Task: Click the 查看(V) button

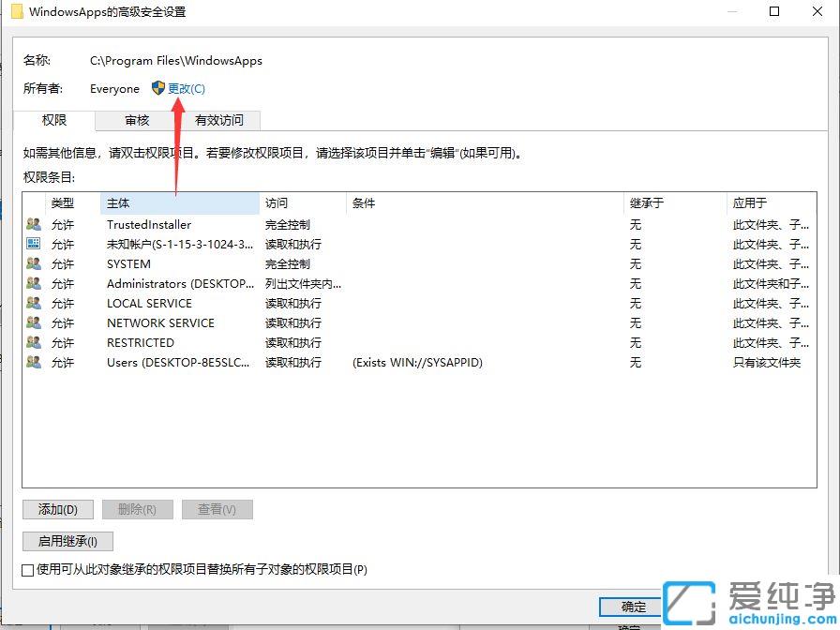Action: pyautogui.click(x=217, y=509)
